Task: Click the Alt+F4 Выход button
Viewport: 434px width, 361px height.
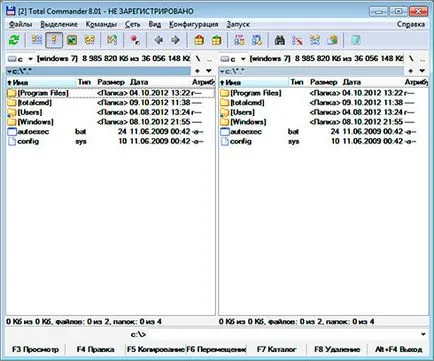Action: [399, 349]
